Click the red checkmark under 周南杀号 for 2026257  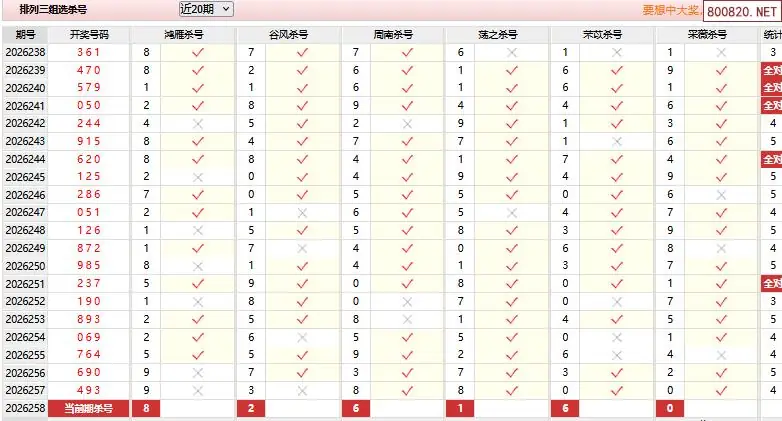pos(407,391)
